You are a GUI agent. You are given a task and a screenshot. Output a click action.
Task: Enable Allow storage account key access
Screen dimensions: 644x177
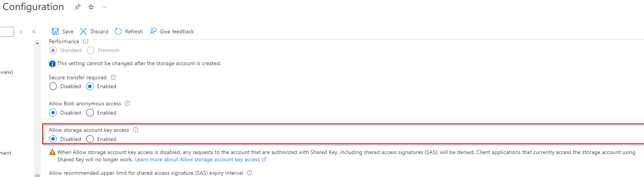90,139
